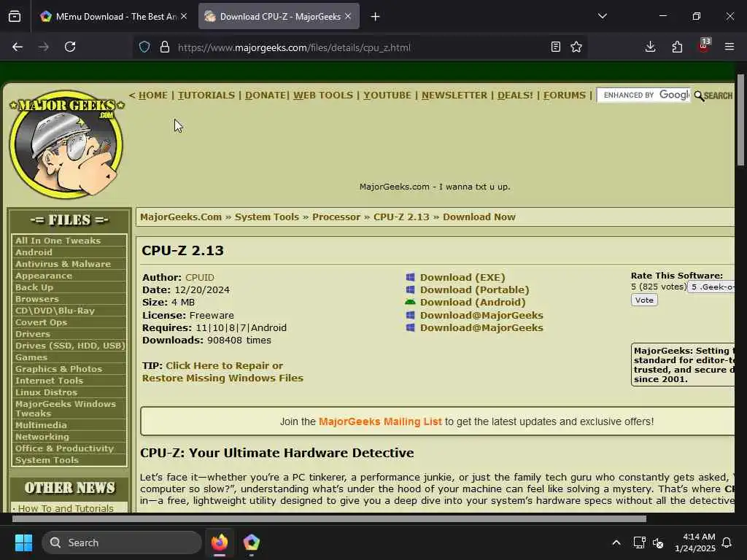Close the MEmu Download tab
Viewport: 747px width, 560px height.
184,16
